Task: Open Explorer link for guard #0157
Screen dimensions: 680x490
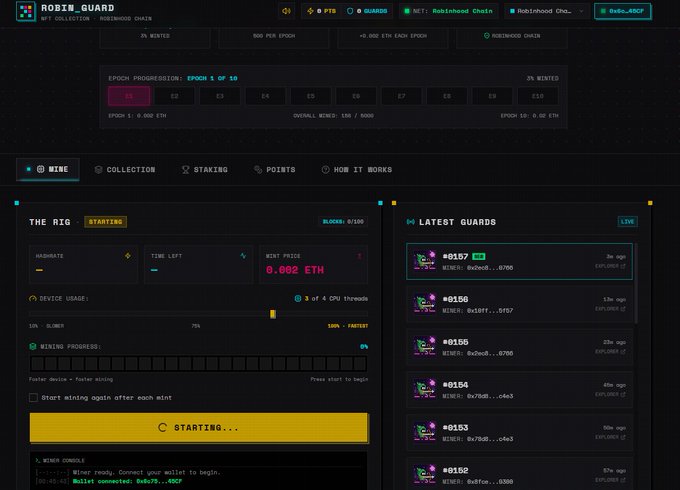Action: [610, 266]
